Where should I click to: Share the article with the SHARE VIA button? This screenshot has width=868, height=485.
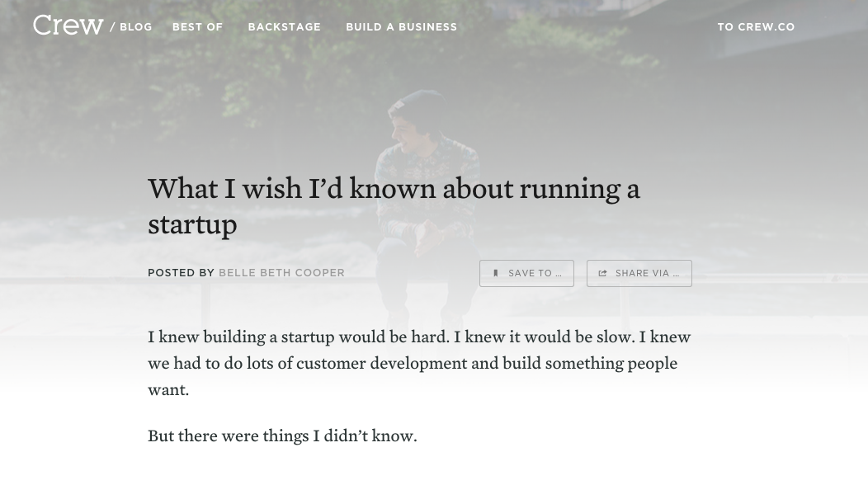pos(639,273)
